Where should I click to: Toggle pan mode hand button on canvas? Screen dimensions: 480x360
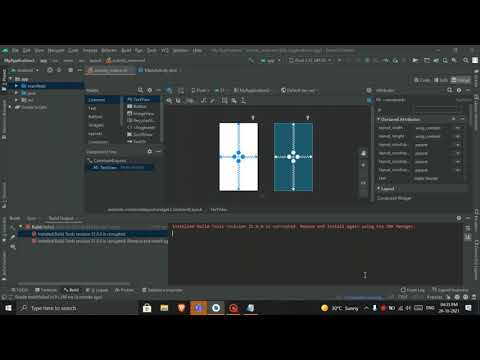(x=364, y=153)
